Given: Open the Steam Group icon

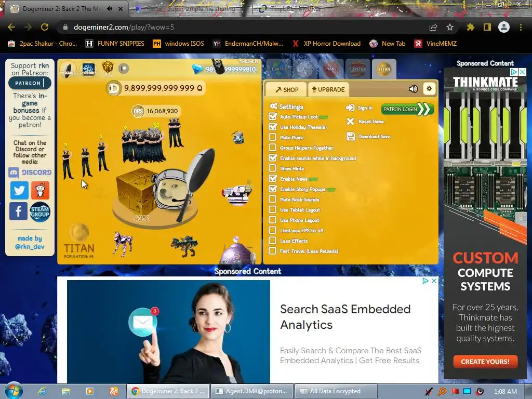Looking at the screenshot, I should point(39,211).
